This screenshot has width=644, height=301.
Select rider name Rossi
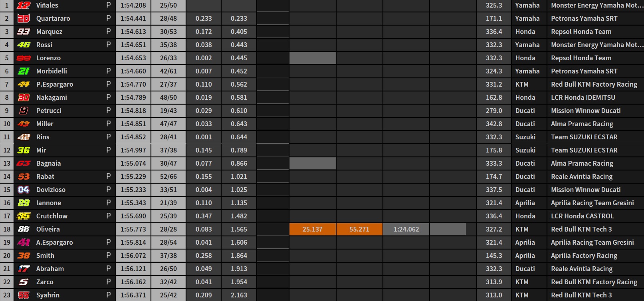44,45
